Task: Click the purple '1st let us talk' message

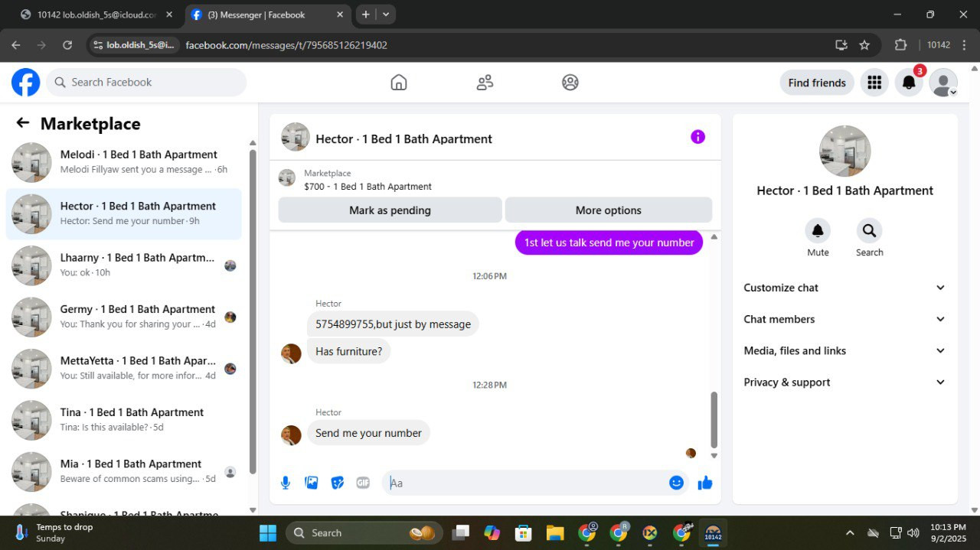Action: point(609,242)
